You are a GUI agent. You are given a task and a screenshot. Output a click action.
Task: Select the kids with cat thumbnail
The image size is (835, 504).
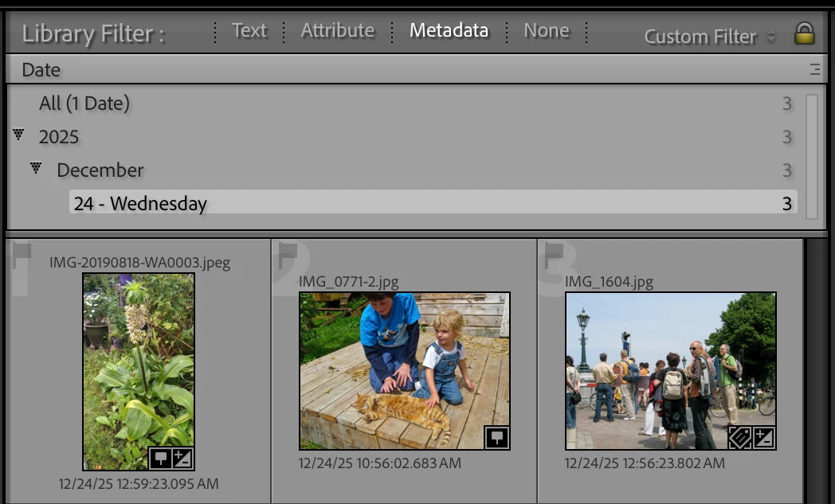[405, 371]
